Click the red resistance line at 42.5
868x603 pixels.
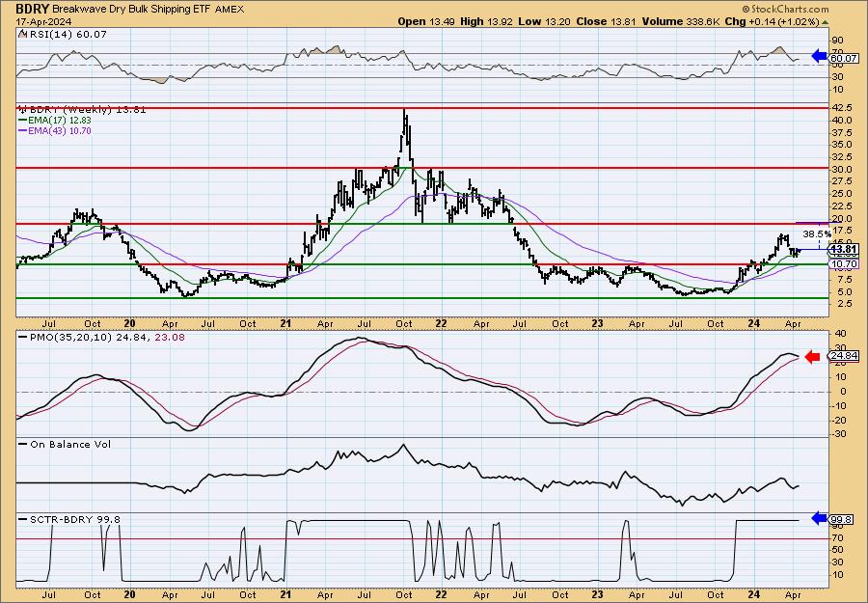coord(422,108)
